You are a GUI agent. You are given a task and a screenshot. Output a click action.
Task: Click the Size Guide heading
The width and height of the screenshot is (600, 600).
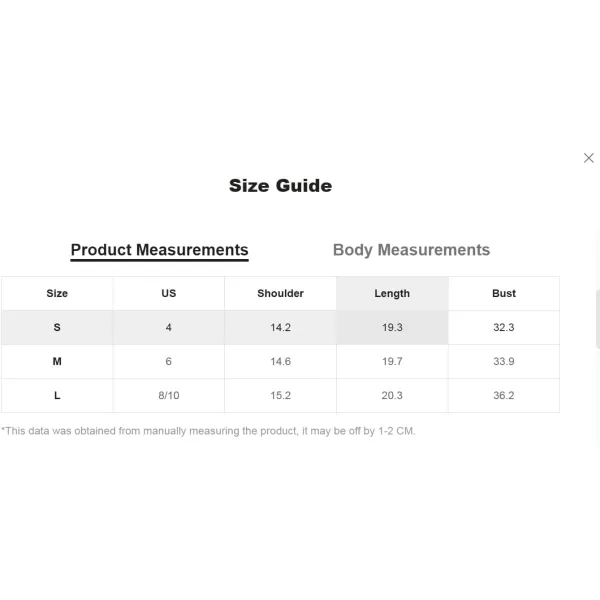point(280,186)
